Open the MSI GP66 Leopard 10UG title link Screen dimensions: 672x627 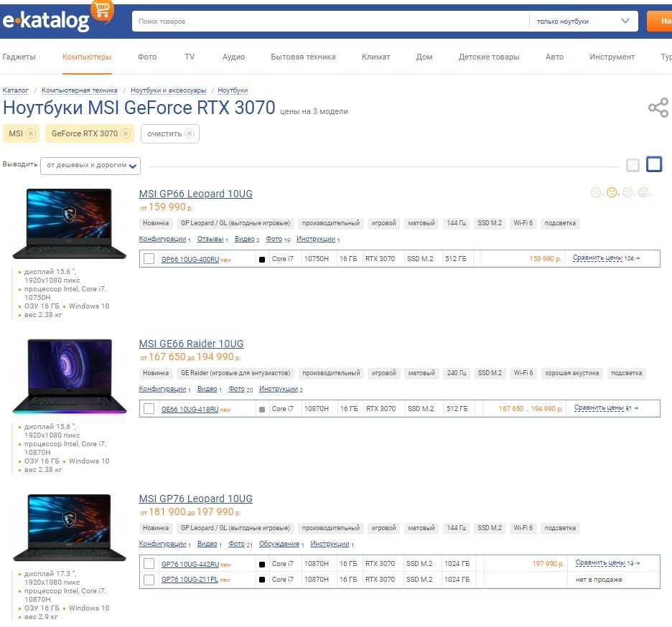pos(196,194)
